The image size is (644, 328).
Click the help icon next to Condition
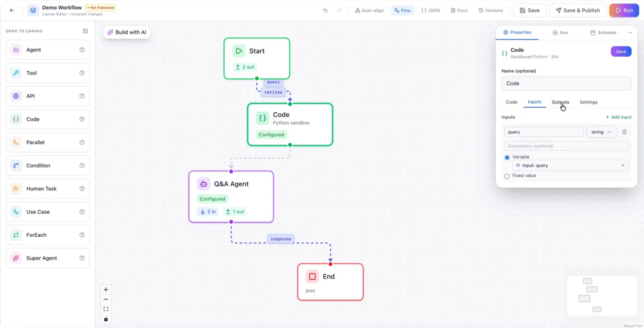(x=82, y=165)
